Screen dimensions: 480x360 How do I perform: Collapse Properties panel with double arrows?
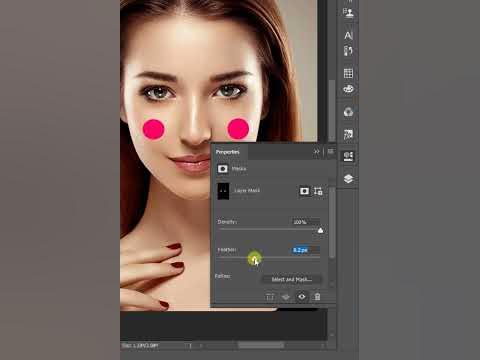pos(316,152)
